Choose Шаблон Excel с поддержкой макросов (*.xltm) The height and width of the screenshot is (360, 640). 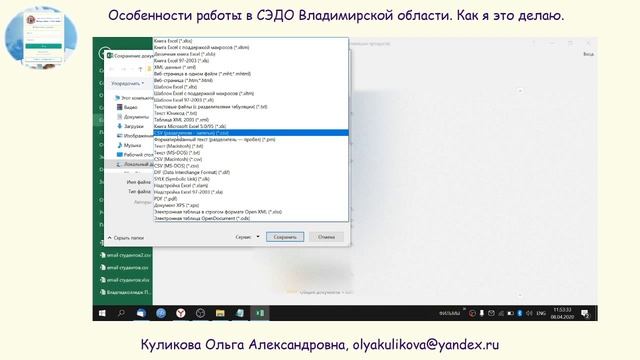coord(251,93)
